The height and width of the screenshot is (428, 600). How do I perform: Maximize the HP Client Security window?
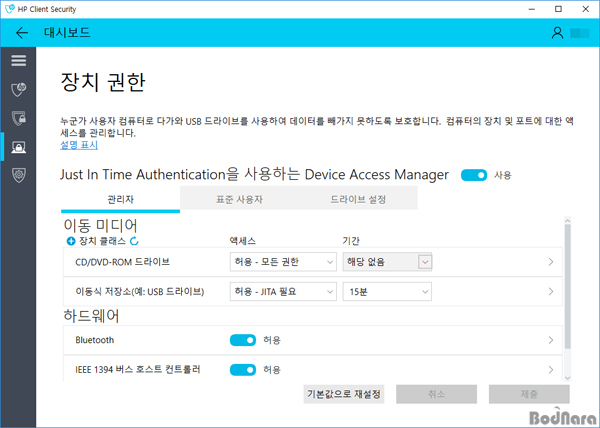pos(558,9)
